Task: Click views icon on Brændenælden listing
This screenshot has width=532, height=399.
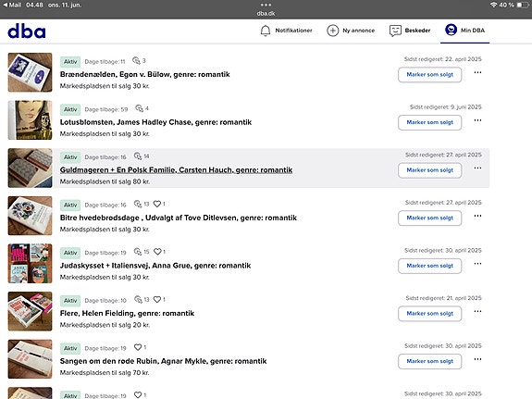Action: pos(136,60)
